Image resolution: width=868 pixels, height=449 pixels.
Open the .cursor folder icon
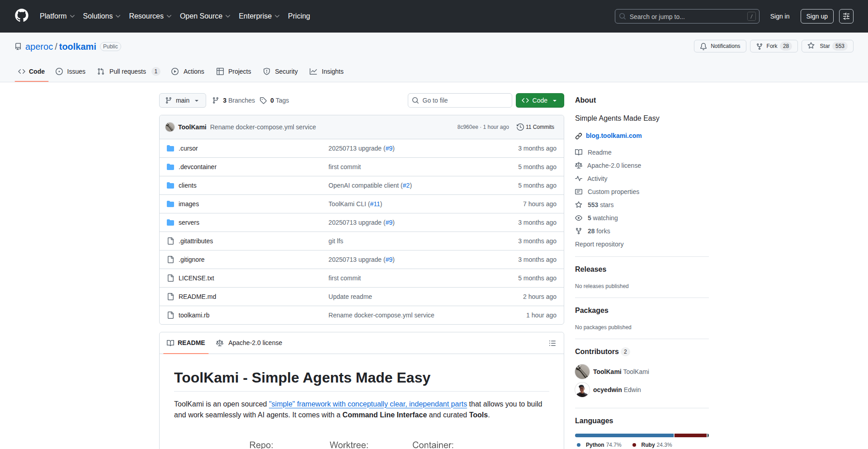(170, 148)
